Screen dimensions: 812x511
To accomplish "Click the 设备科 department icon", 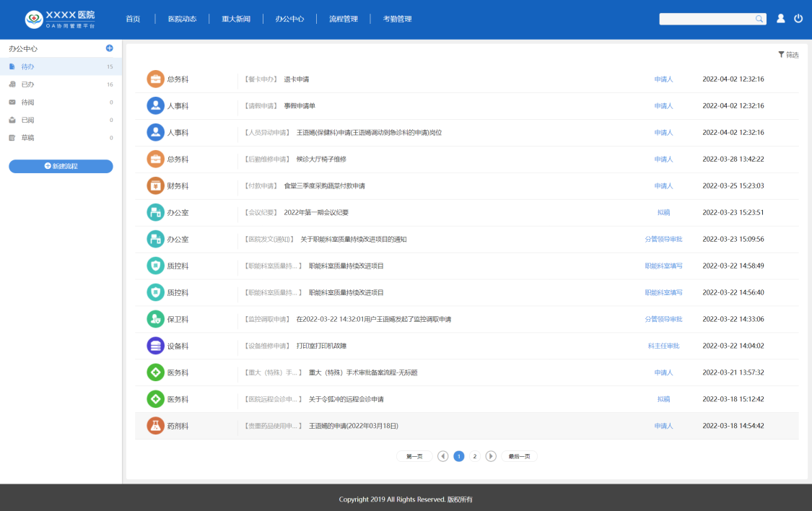I will 155,346.
